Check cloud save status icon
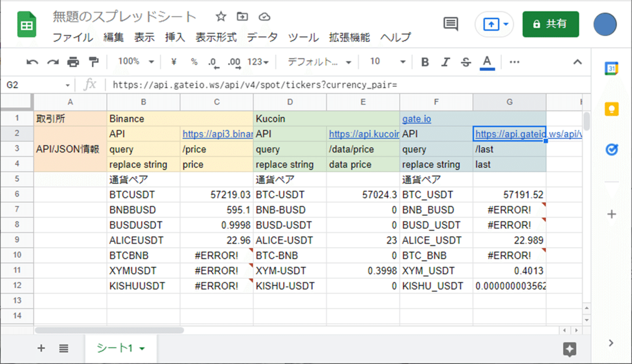The width and height of the screenshot is (632, 364). (264, 17)
